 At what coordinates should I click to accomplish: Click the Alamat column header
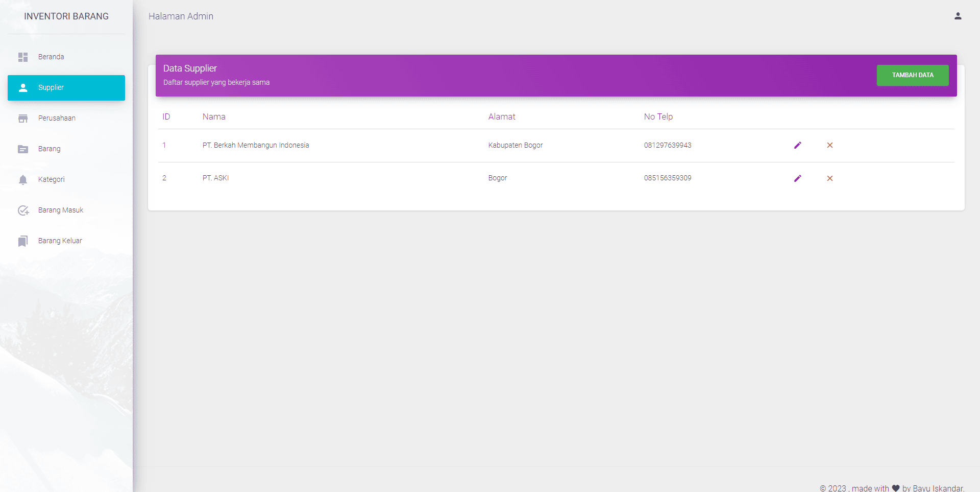tap(502, 116)
